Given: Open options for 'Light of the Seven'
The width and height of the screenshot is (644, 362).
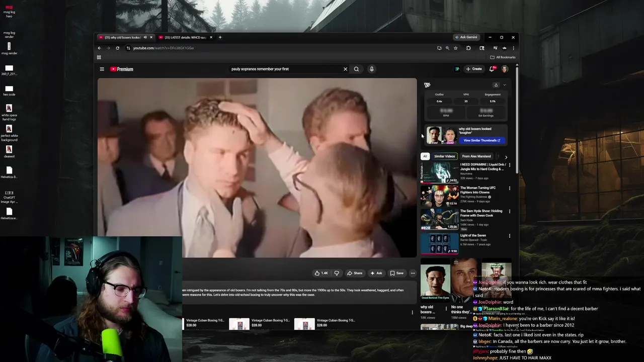Looking at the screenshot, I should click(510, 236).
